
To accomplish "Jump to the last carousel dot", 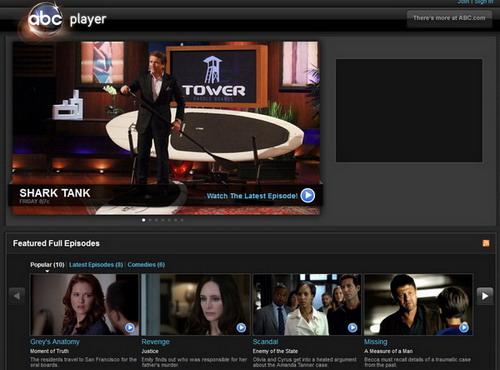I will pyautogui.click(x=182, y=220).
